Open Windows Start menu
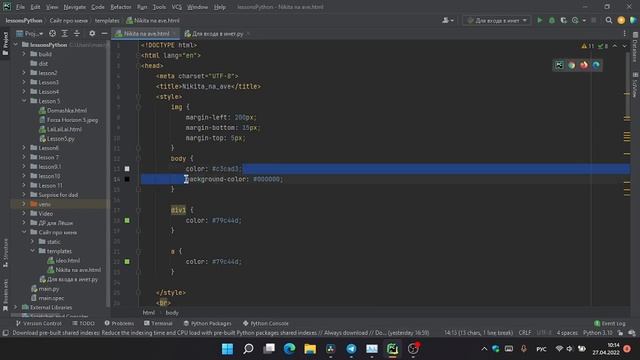640x360 pixels. coord(227,349)
